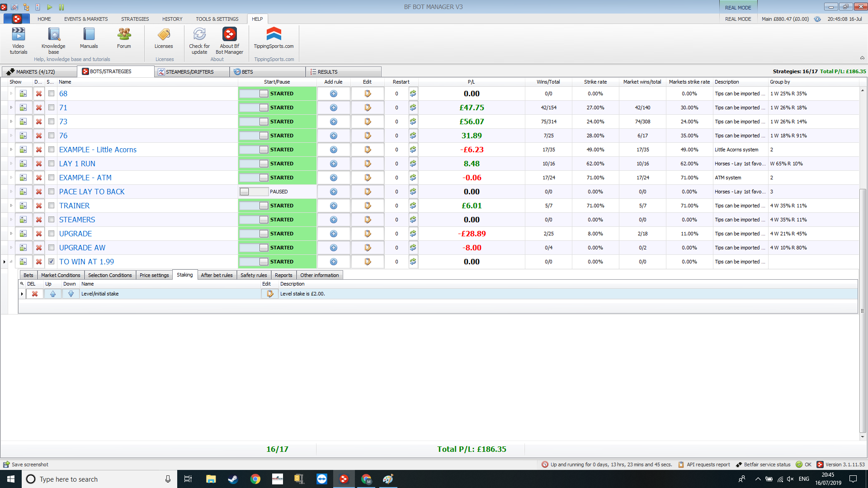This screenshot has width=868, height=488.
Task: Click REAL MODE in the ribbon bar
Action: [738, 19]
